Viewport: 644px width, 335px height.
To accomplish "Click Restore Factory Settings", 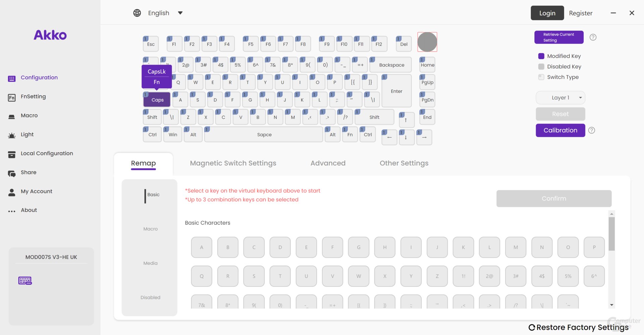I will [579, 327].
